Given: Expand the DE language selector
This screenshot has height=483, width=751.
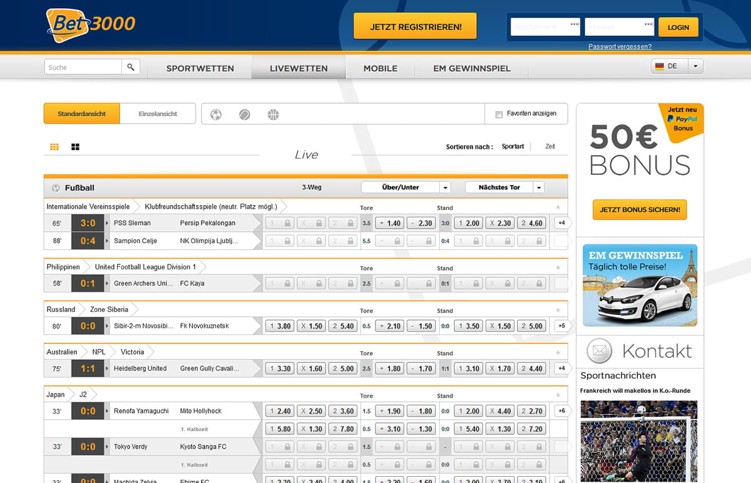Looking at the screenshot, I should [677, 66].
